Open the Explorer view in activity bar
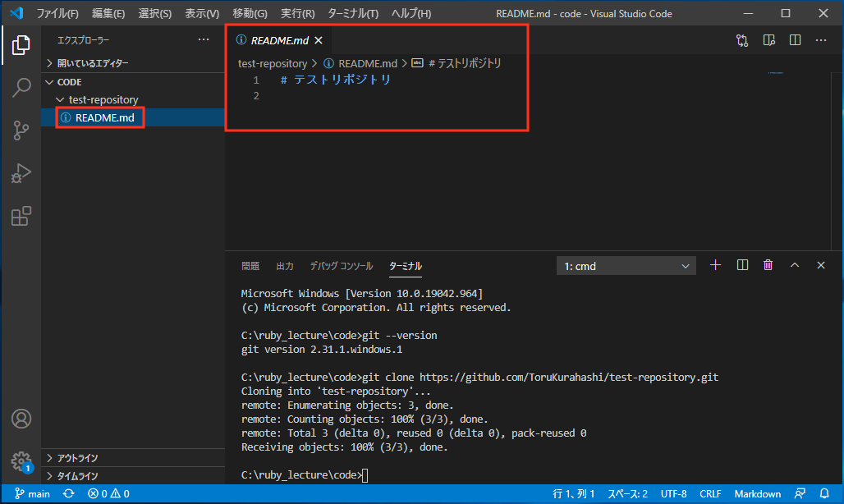The image size is (844, 504). (21, 44)
